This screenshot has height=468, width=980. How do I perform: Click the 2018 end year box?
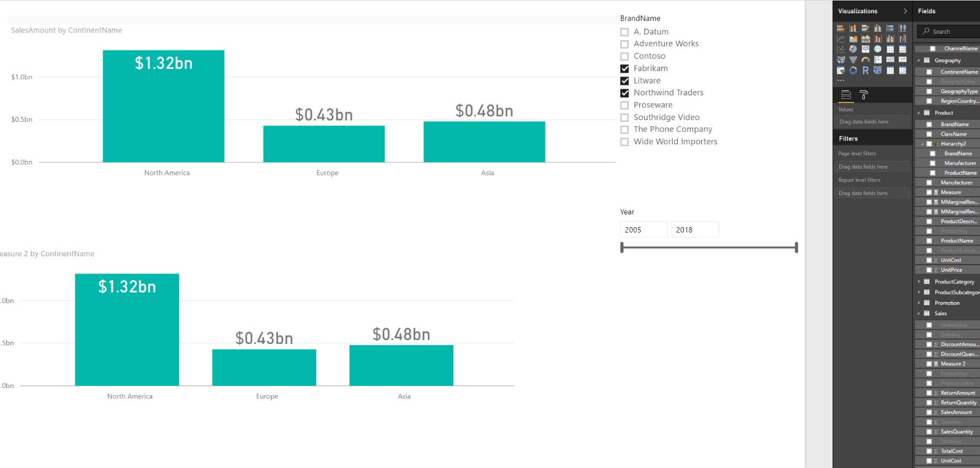pyautogui.click(x=695, y=230)
